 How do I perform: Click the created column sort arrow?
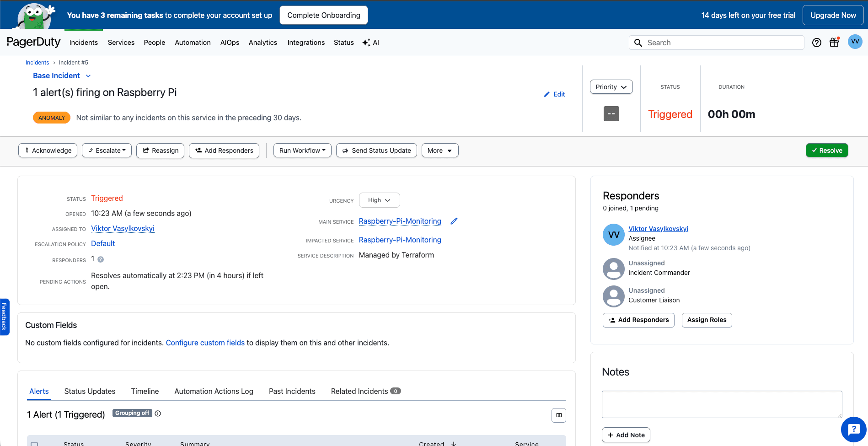tap(454, 443)
